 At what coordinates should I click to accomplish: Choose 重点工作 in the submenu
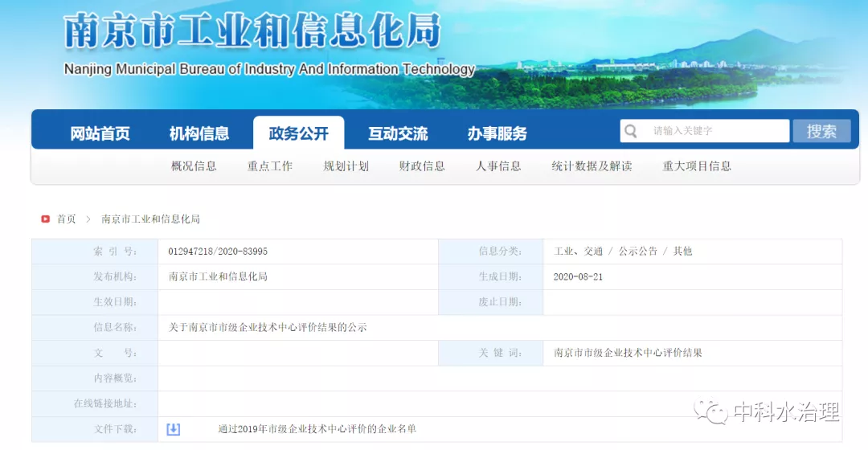point(270,166)
